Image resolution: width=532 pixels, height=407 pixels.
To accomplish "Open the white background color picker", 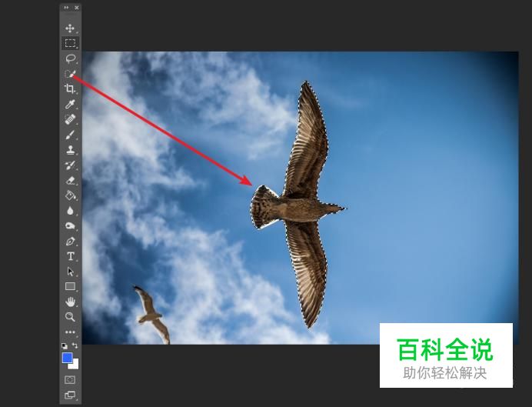I will (x=75, y=365).
